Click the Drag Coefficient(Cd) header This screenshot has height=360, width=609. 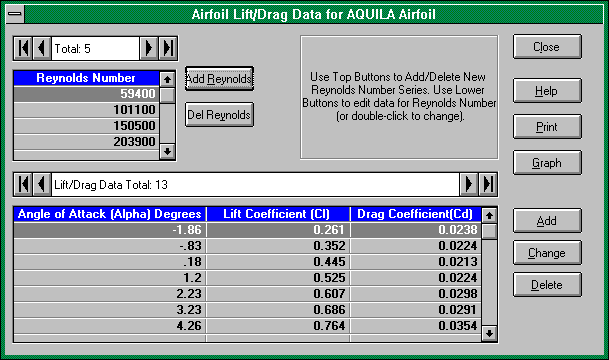tap(416, 214)
